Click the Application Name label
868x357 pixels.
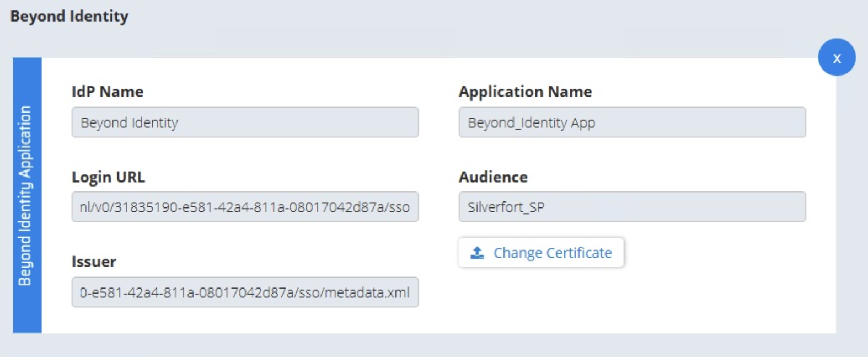coord(525,92)
